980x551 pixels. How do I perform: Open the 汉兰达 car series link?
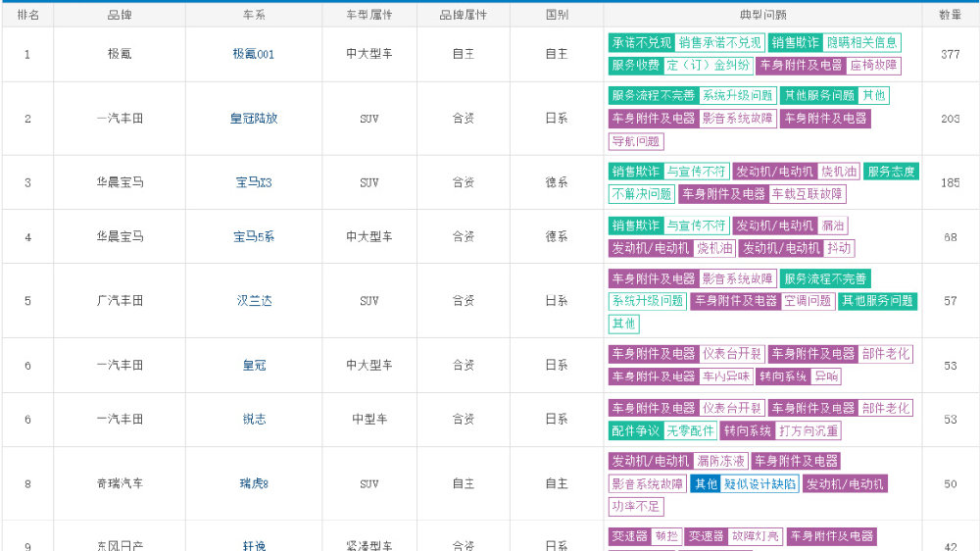(254, 301)
